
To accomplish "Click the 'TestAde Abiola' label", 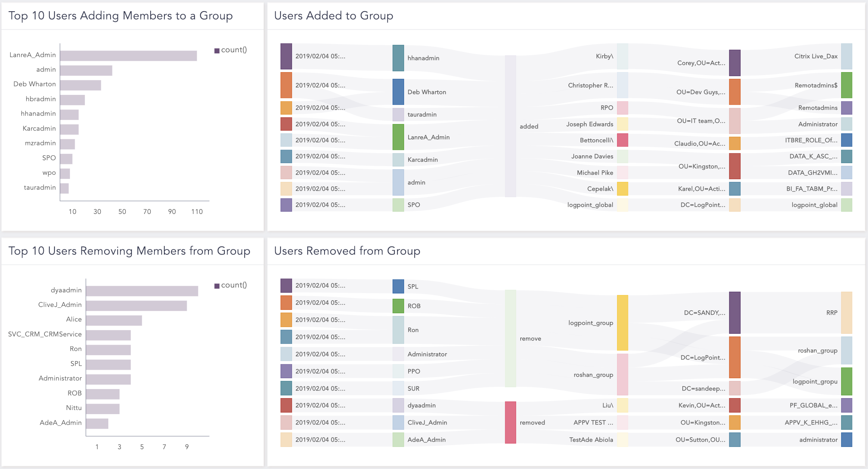I will click(x=591, y=440).
